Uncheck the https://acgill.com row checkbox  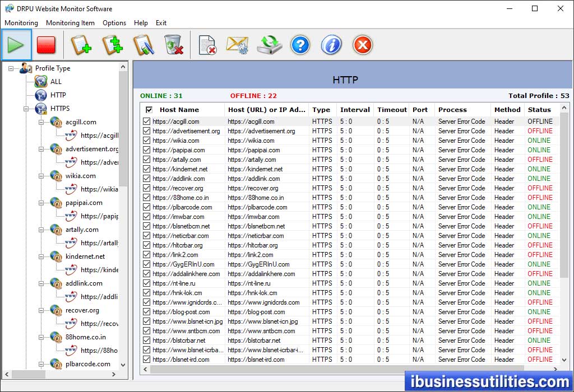point(147,122)
